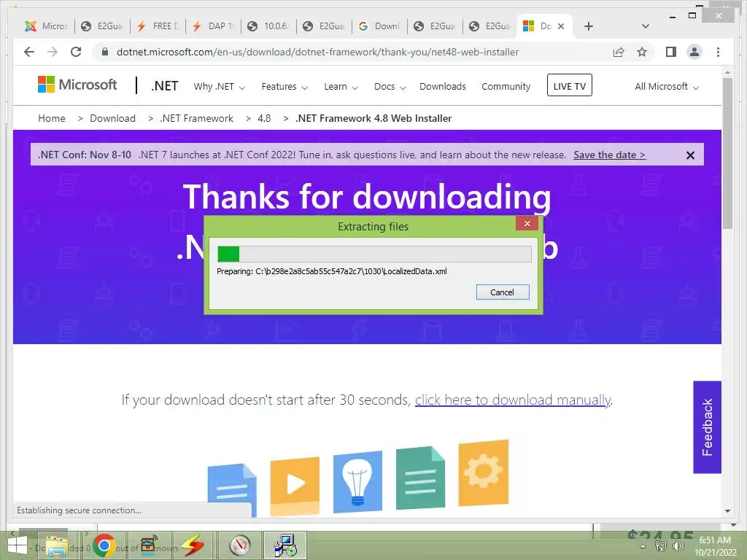Switch to the first 'Micros' tab
Screen dimensions: 747x560
pos(47,26)
